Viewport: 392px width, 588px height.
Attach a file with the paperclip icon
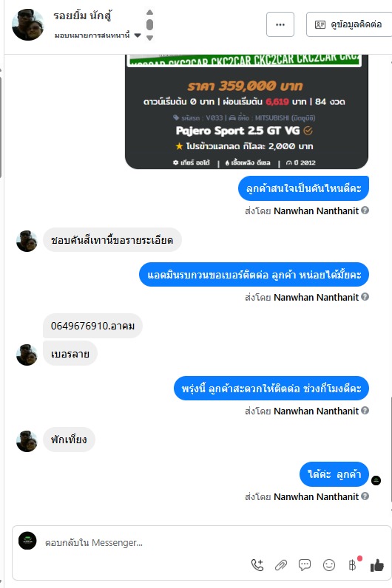(x=281, y=565)
